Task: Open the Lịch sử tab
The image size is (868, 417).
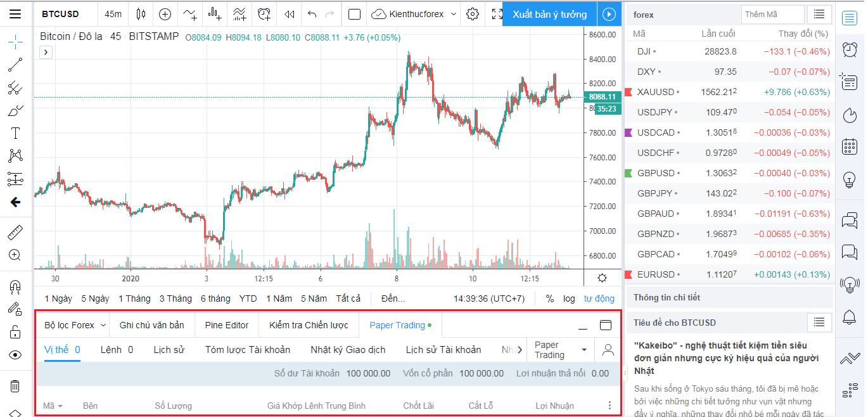Action: point(169,350)
